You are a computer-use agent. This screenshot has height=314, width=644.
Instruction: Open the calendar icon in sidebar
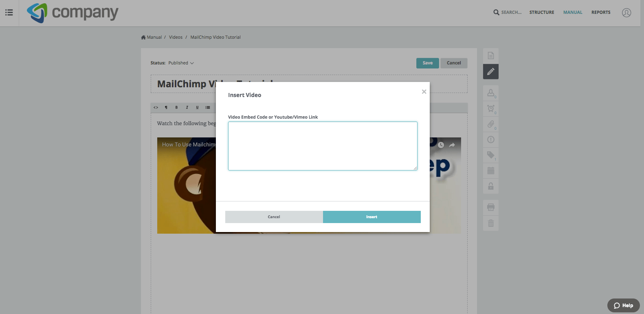tap(491, 170)
